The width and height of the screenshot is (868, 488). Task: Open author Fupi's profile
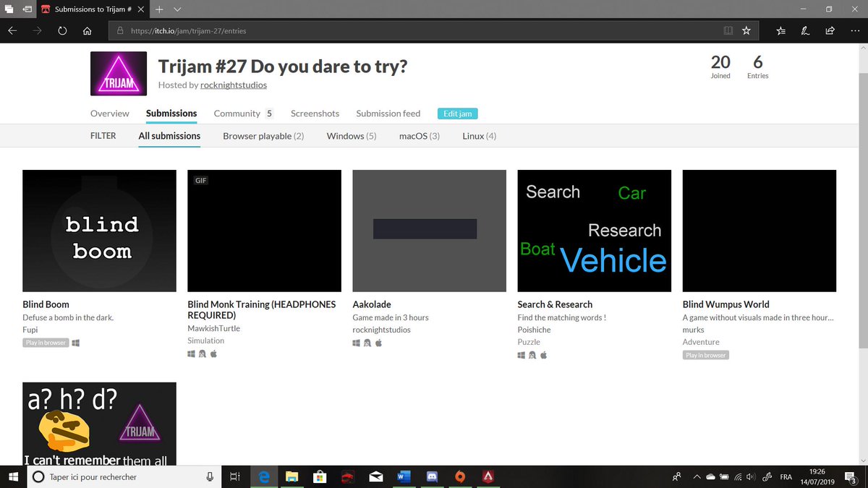tap(30, 330)
